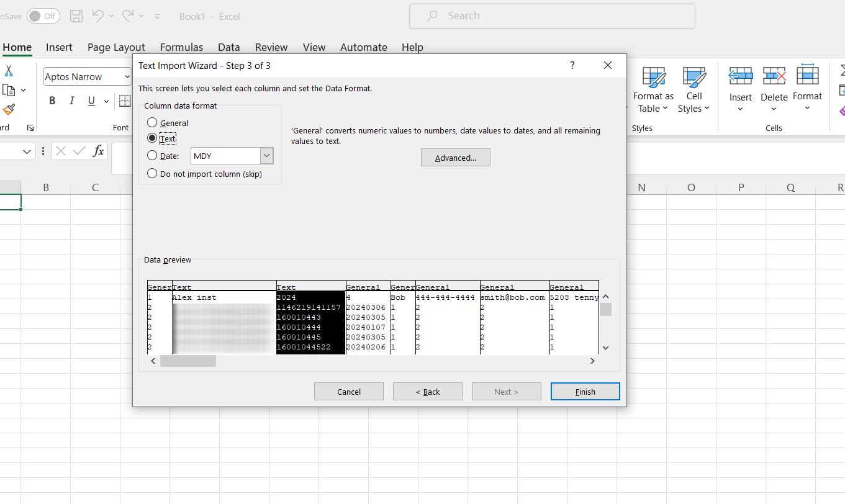
Task: Expand the Insert cells dropdown arrow
Action: coord(740,109)
